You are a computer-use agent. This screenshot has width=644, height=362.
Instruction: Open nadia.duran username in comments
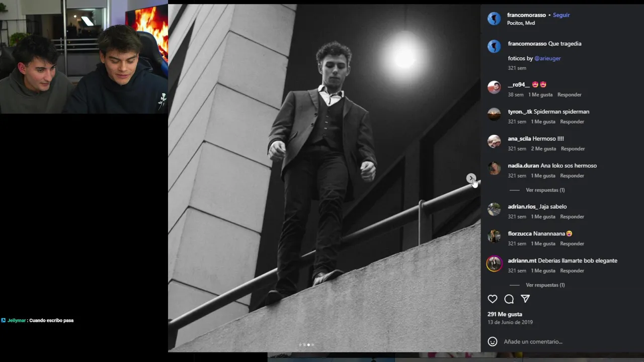click(523, 166)
